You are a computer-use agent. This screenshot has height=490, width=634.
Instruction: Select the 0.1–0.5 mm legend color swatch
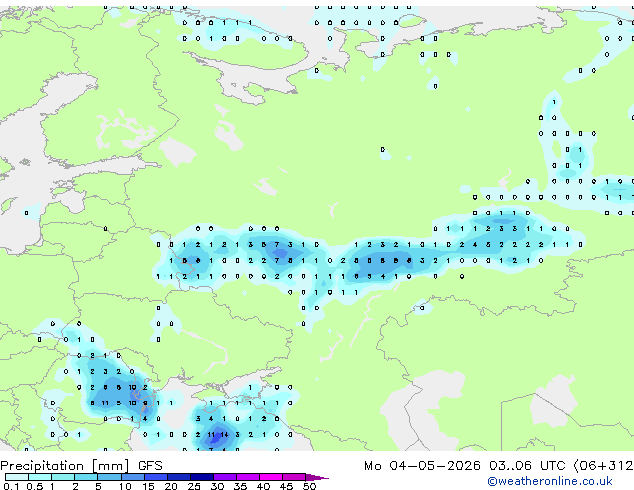tap(17, 477)
